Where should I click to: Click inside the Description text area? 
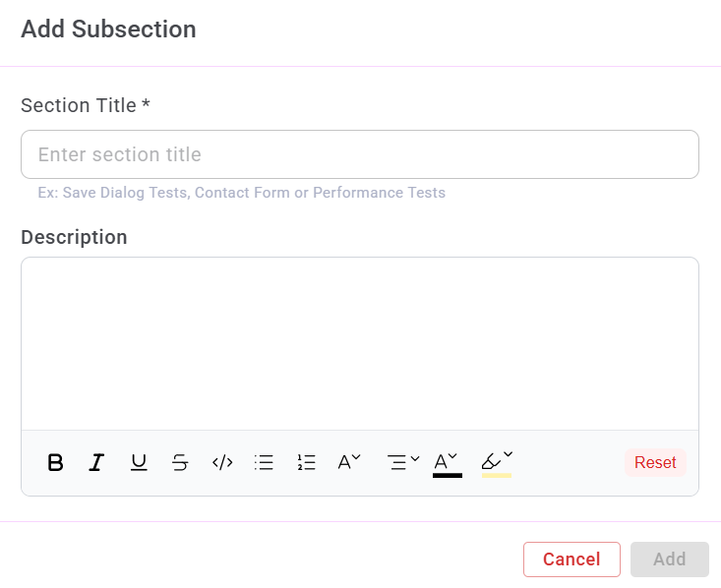click(x=360, y=343)
